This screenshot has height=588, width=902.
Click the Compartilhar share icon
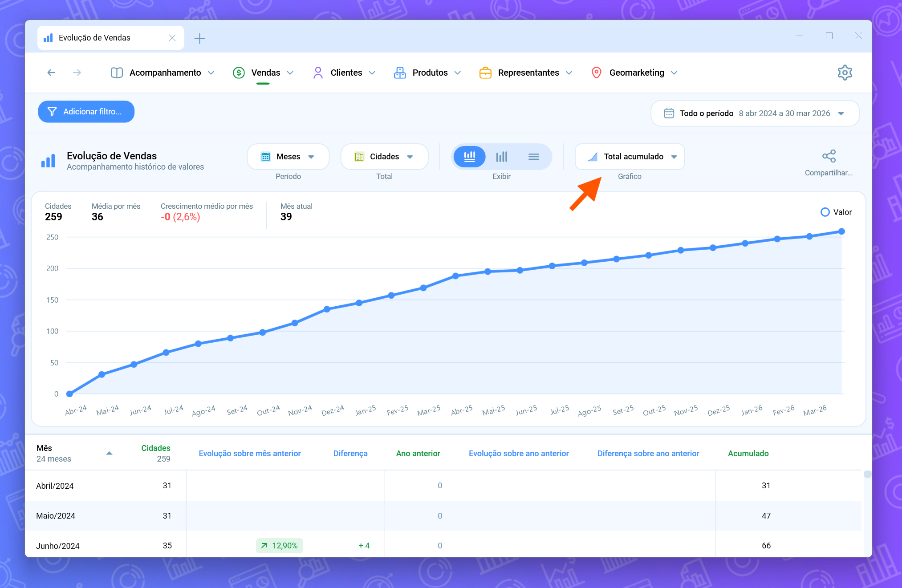(829, 156)
